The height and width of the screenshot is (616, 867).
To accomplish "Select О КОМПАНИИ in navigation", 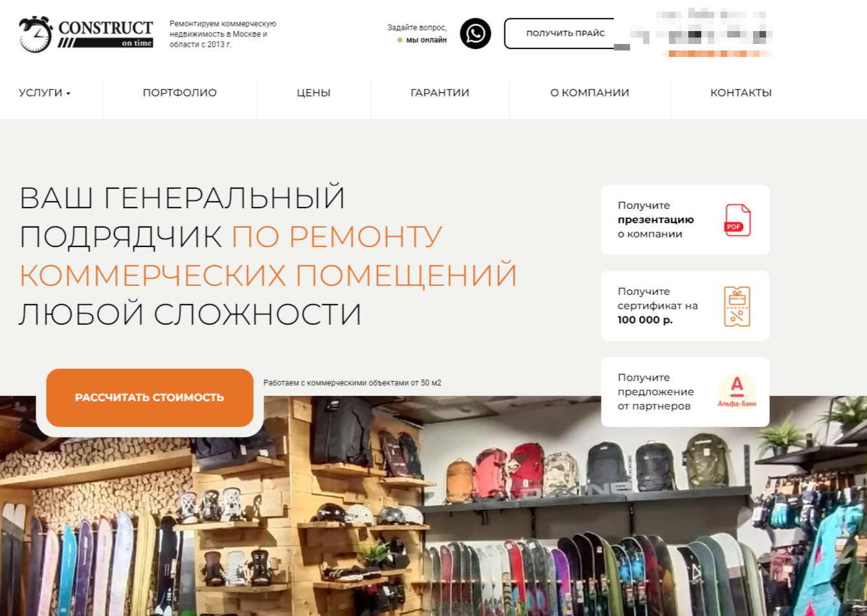I will coord(589,93).
